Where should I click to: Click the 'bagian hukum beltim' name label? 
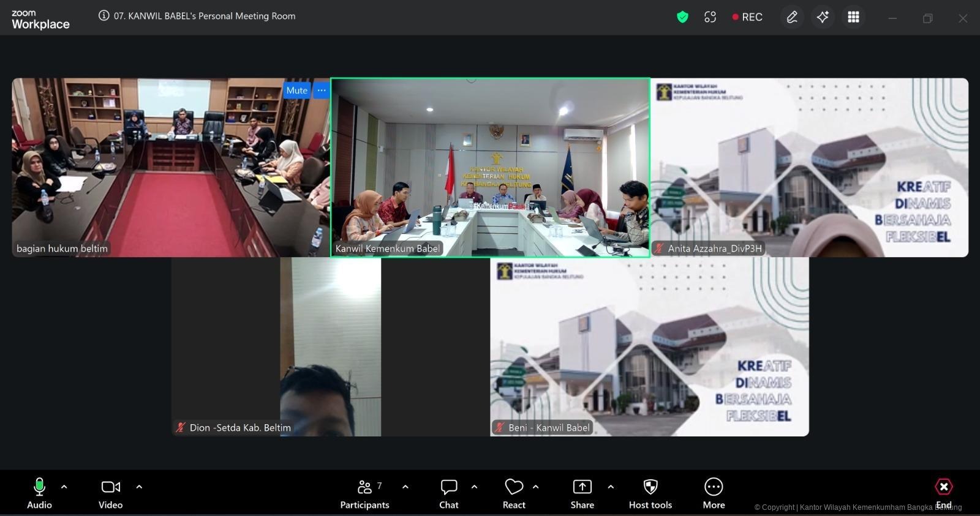pyautogui.click(x=62, y=249)
